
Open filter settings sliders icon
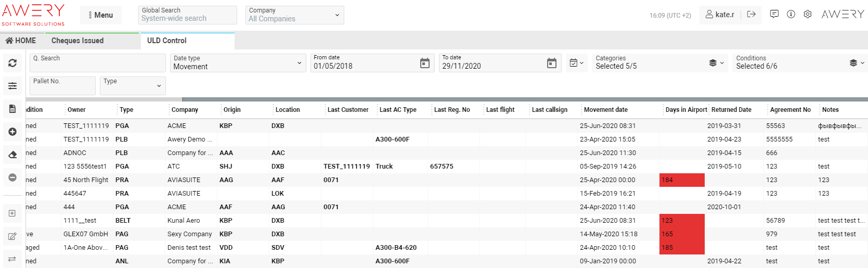12,86
